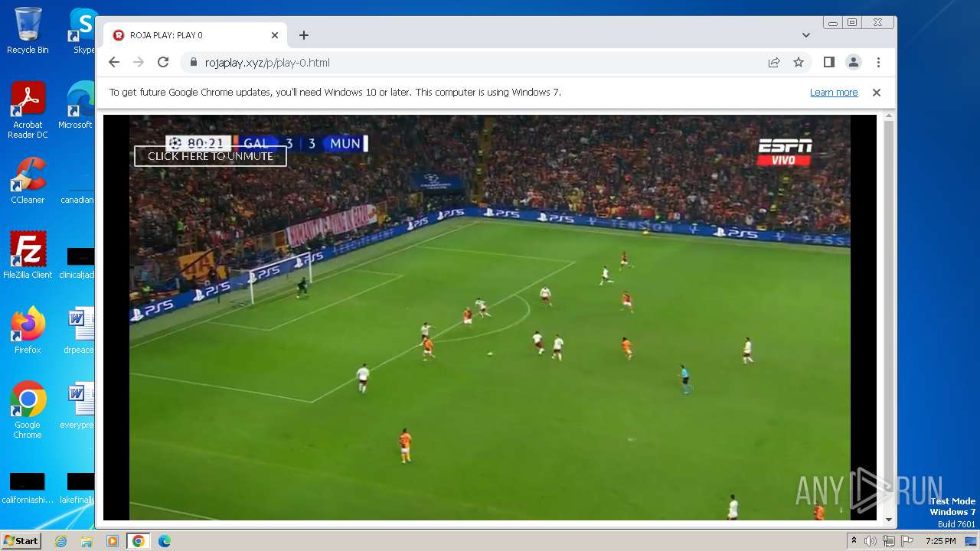
Task: Click the page scrollbar up arrow
Action: coord(889,117)
